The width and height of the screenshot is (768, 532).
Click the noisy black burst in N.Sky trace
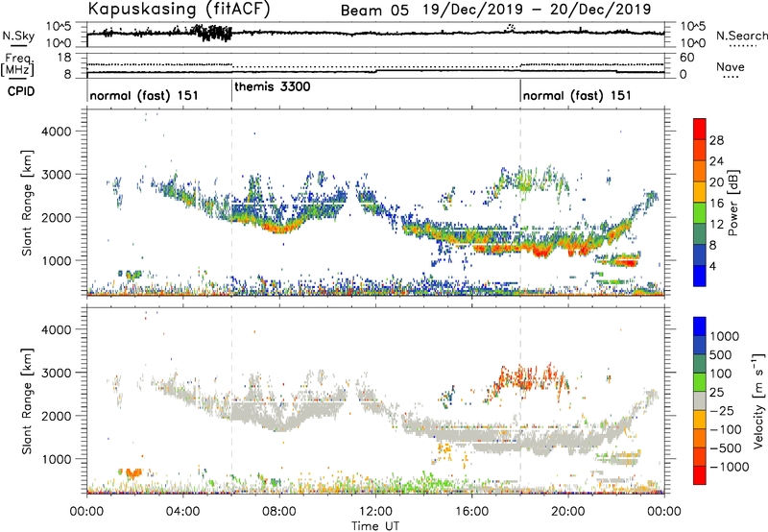coord(213,34)
